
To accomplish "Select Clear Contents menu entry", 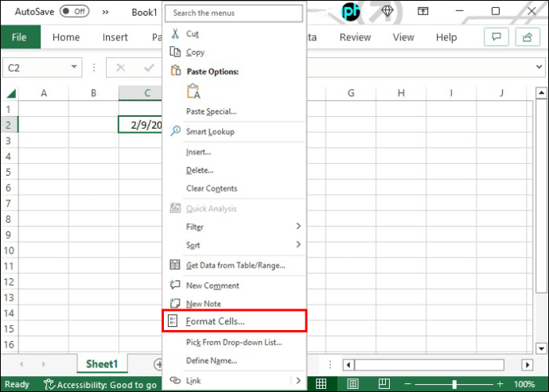I will (x=211, y=188).
